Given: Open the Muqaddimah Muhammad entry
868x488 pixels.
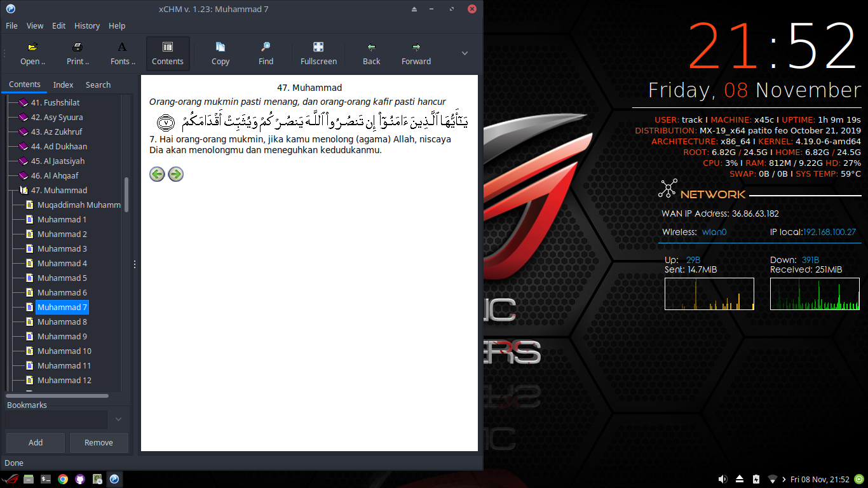Looking at the screenshot, I should click(x=79, y=205).
